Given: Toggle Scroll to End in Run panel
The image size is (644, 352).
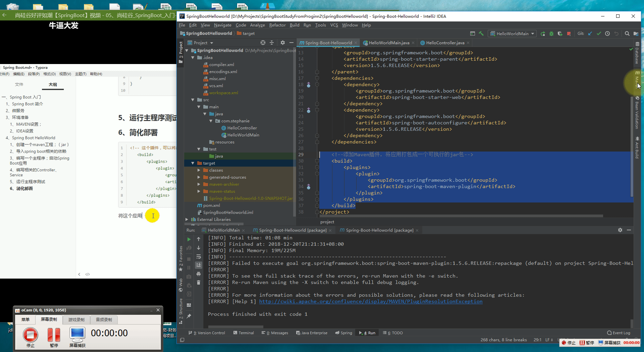Looking at the screenshot, I should pyautogui.click(x=199, y=265).
